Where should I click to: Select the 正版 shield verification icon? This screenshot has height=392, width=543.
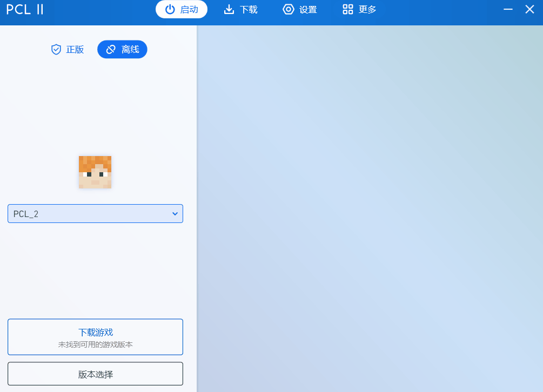tap(56, 49)
